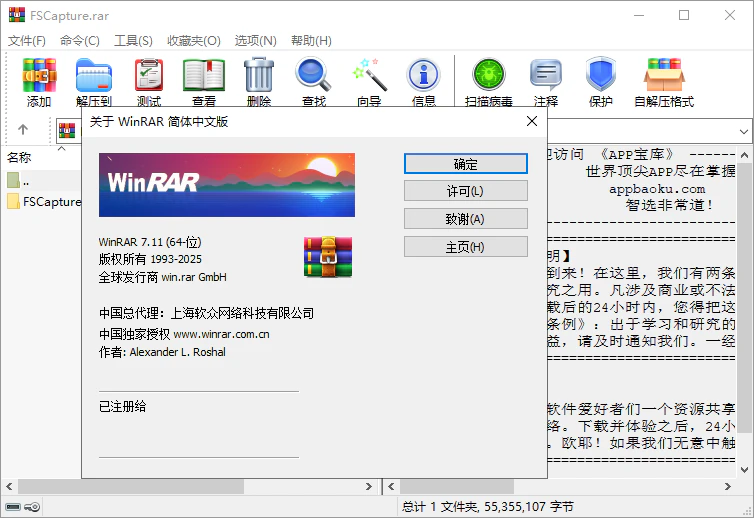Screen dimensions: 754x518
Task: Launch the Wizard (向导) wand icon
Action: (x=369, y=75)
